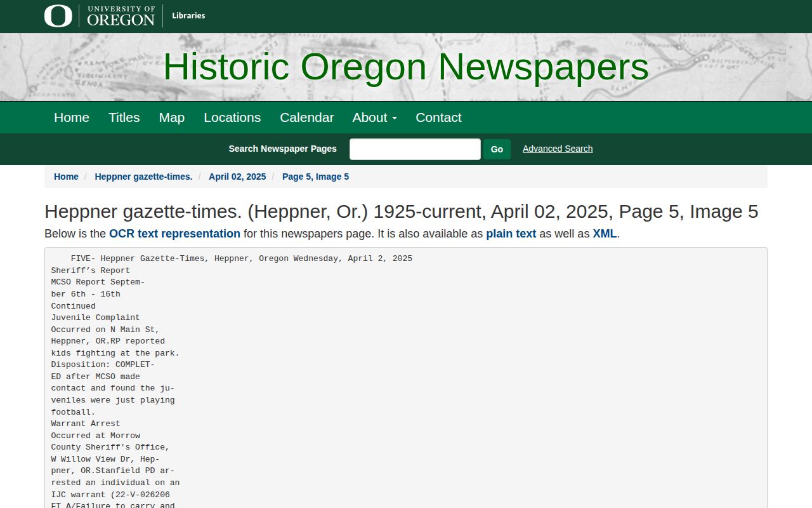Viewport: 812px width, 508px height.
Task: Click the Go search button
Action: (497, 149)
